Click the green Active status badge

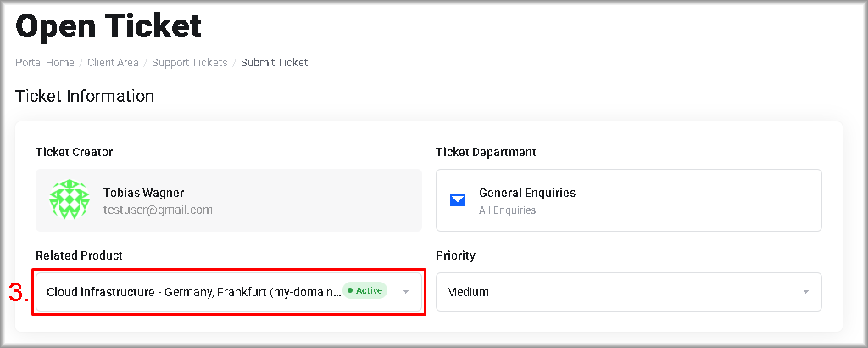[365, 290]
